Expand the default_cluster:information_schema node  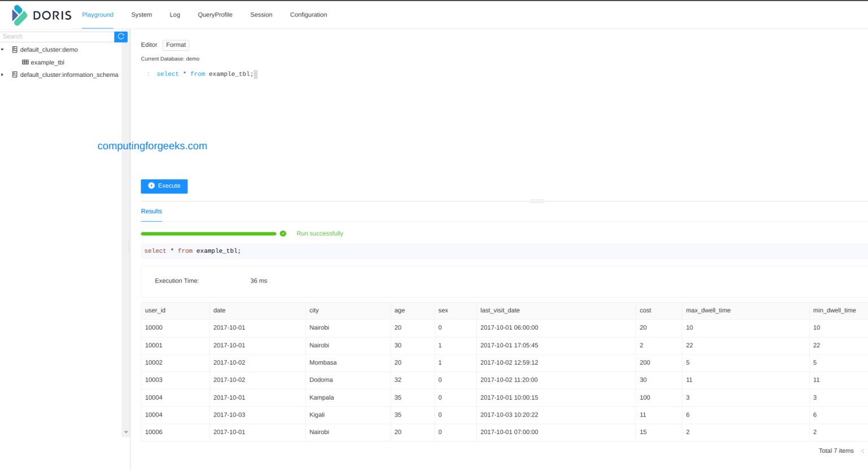3,75
